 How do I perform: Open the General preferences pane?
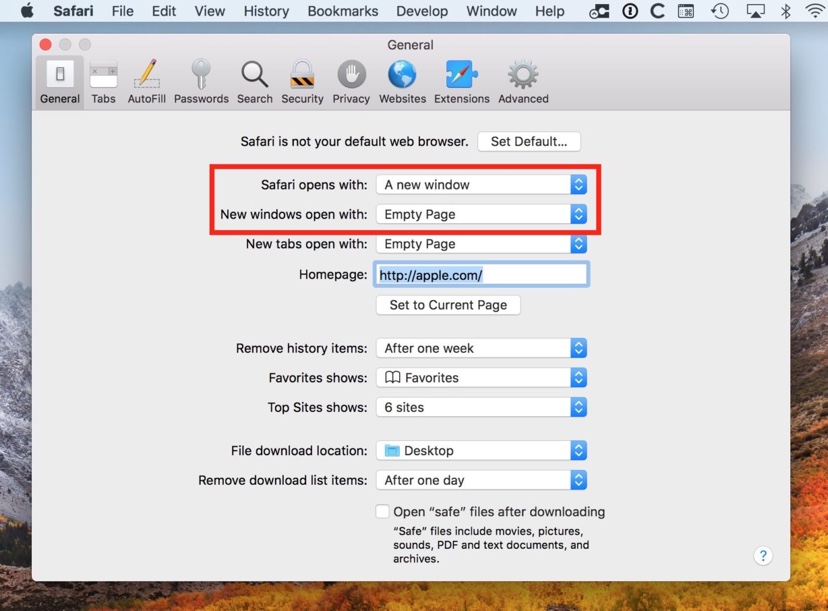pyautogui.click(x=60, y=82)
